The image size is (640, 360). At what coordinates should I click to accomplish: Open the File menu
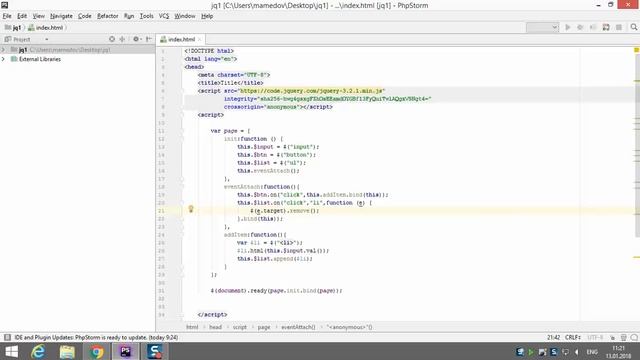(7, 16)
